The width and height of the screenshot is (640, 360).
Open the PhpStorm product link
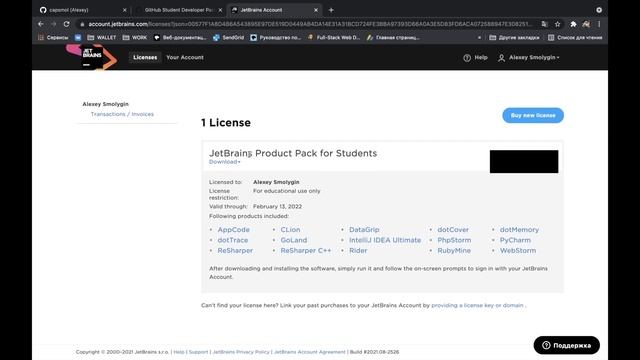tap(454, 240)
